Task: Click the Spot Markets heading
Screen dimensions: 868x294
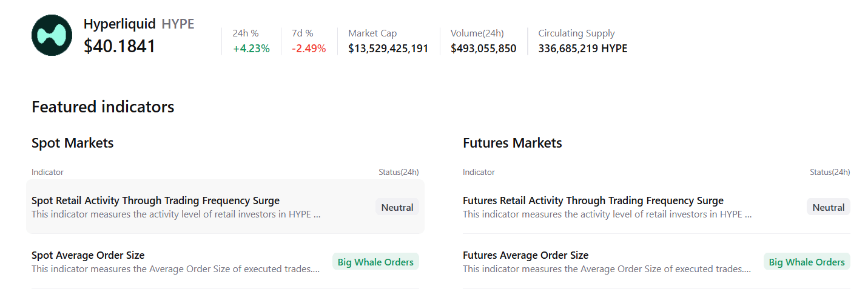Action: click(73, 143)
